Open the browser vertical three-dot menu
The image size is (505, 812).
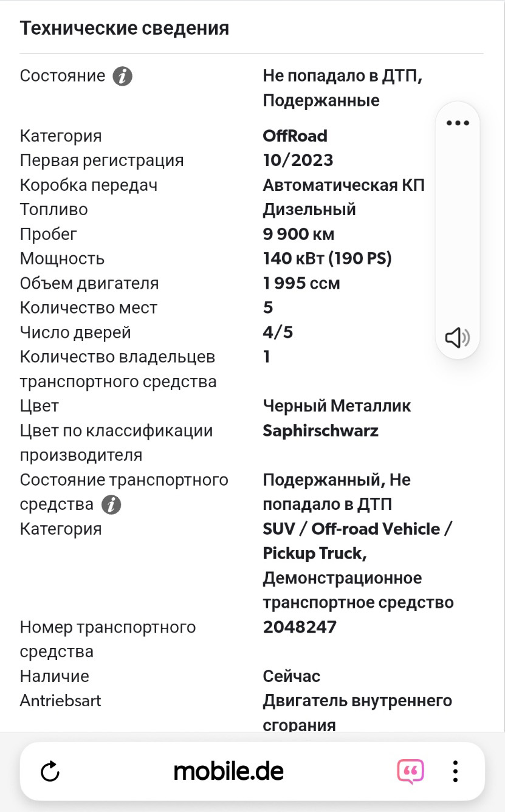coord(455,771)
